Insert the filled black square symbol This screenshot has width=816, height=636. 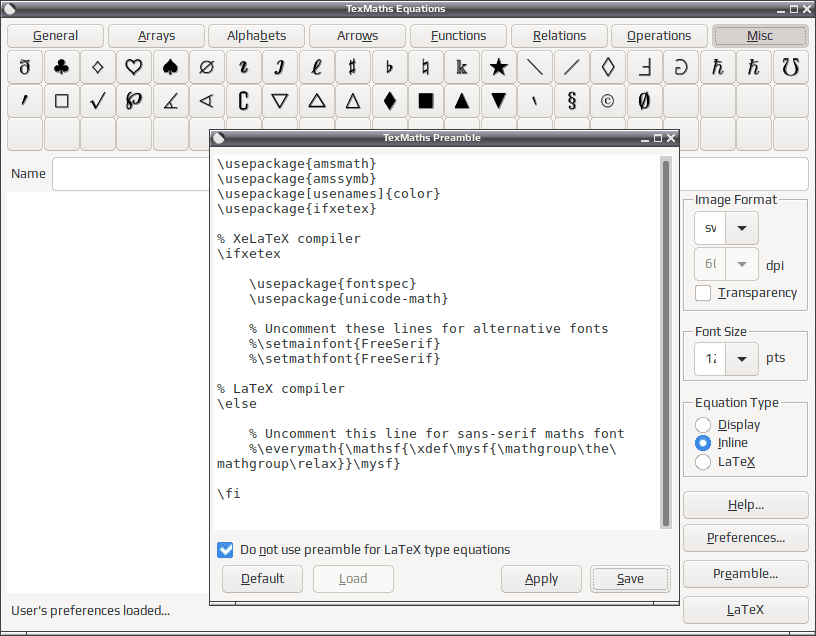(426, 101)
